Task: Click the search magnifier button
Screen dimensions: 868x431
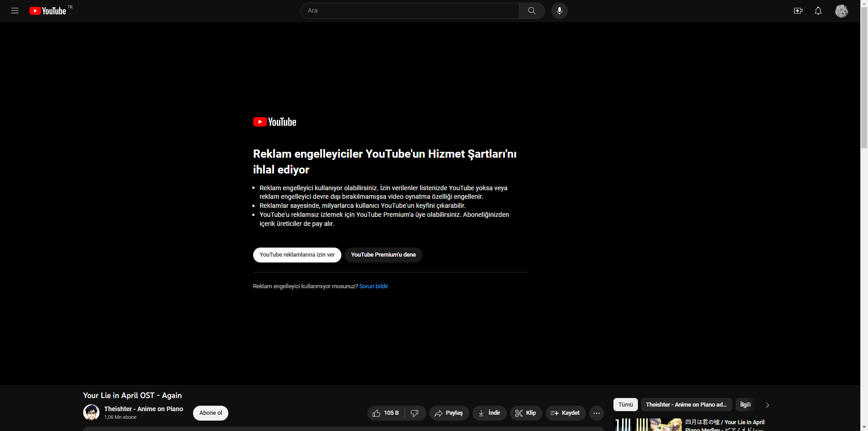Action: click(532, 11)
